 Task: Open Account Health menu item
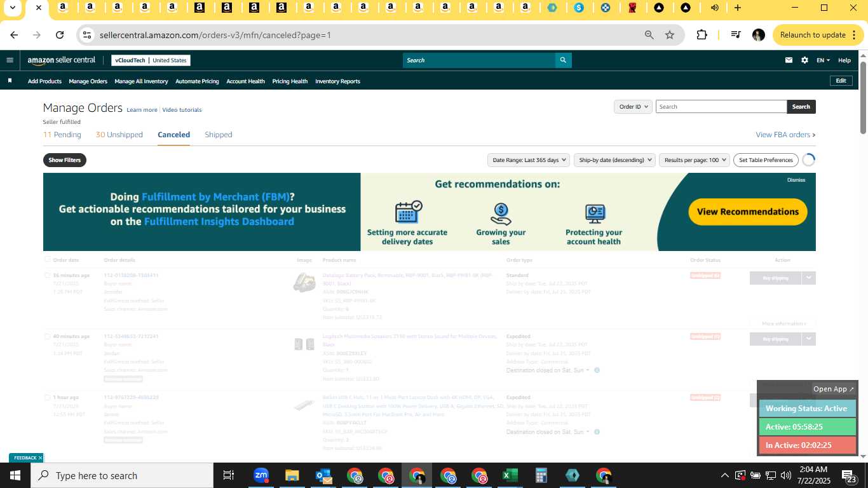tap(245, 81)
